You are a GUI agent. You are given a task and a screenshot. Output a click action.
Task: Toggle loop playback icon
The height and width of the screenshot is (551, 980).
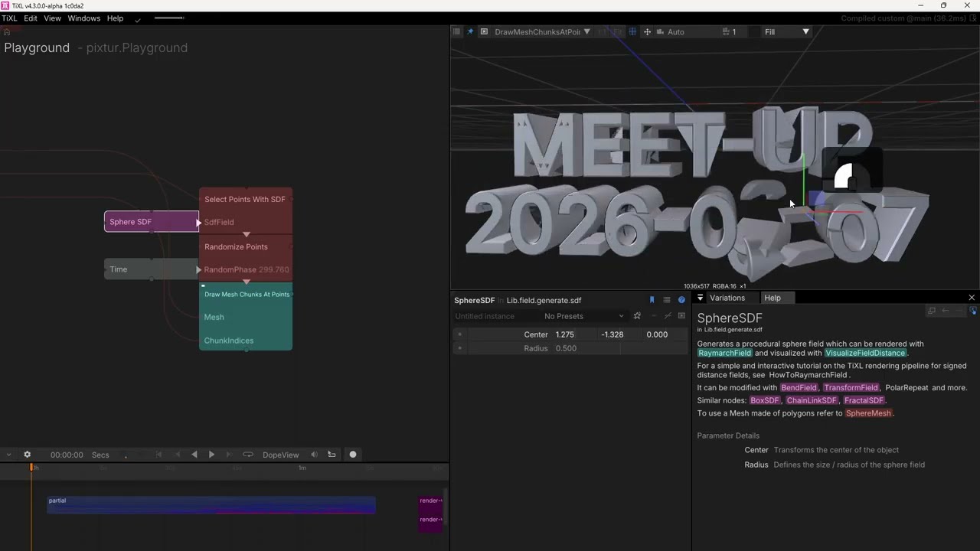click(x=247, y=455)
